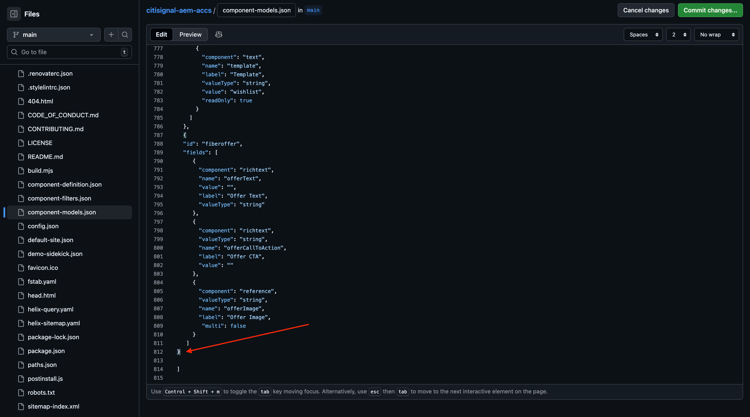Open helix-sitemap.yaml file
The image size is (750, 417).
(x=54, y=323)
